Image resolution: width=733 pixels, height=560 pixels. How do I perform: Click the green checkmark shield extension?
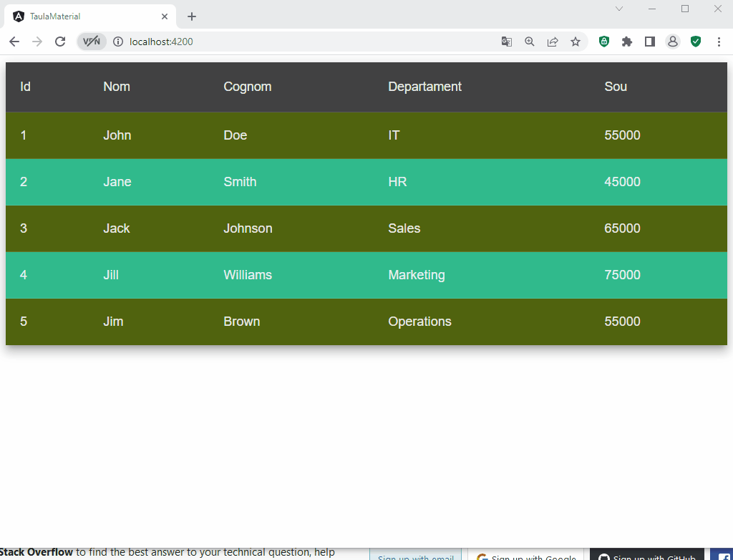[x=696, y=42]
